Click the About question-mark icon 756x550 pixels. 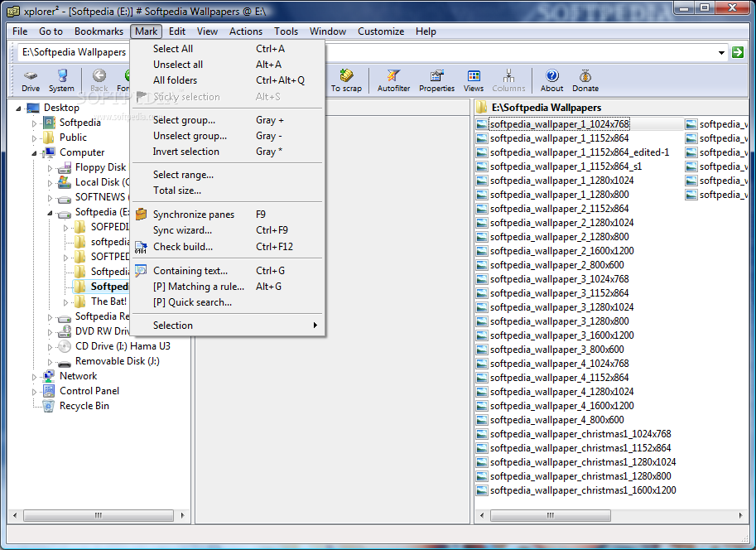(552, 75)
